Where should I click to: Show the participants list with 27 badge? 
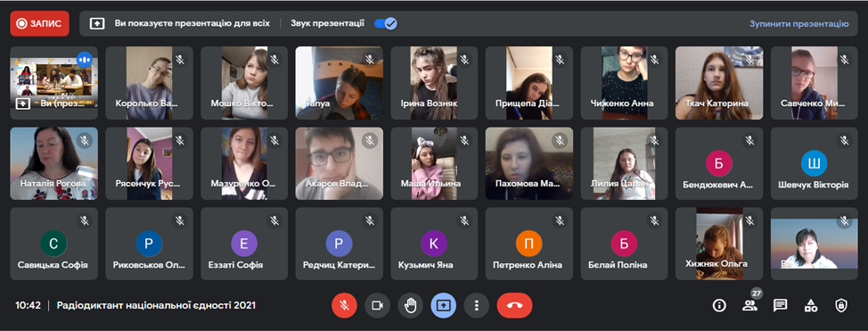(750, 305)
